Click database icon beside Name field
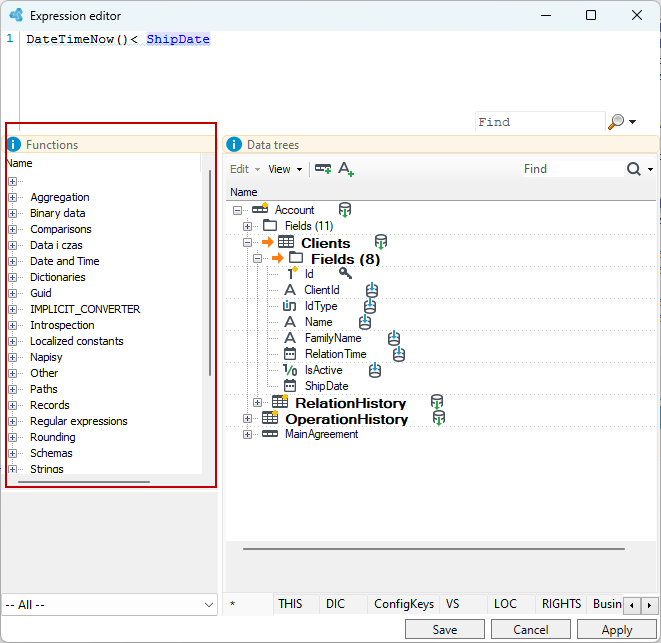Viewport: 661px width, 643px height. [365, 322]
